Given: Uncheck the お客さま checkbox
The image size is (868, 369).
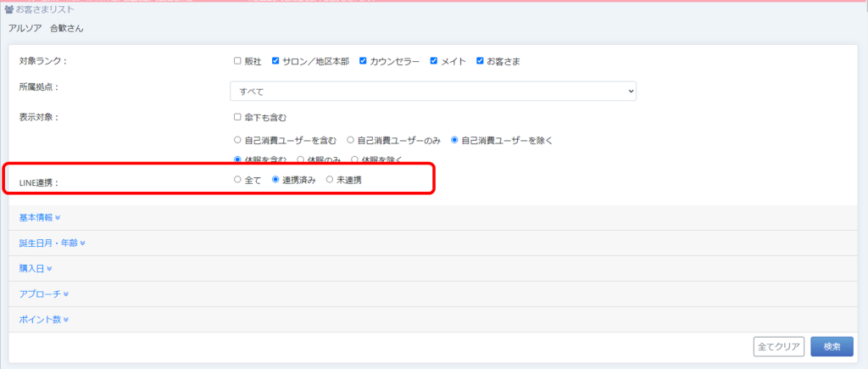Looking at the screenshot, I should (481, 61).
